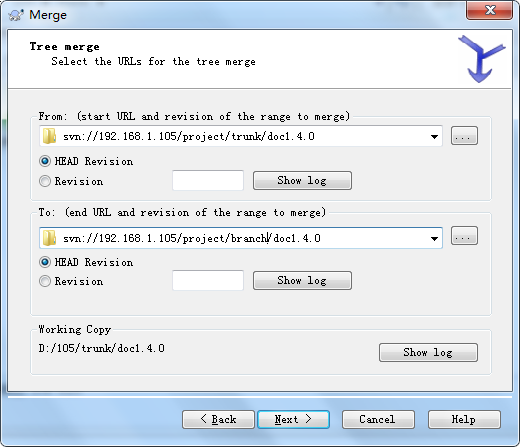Expand the To URL dropdown arrow
The image size is (520, 447).
point(434,238)
